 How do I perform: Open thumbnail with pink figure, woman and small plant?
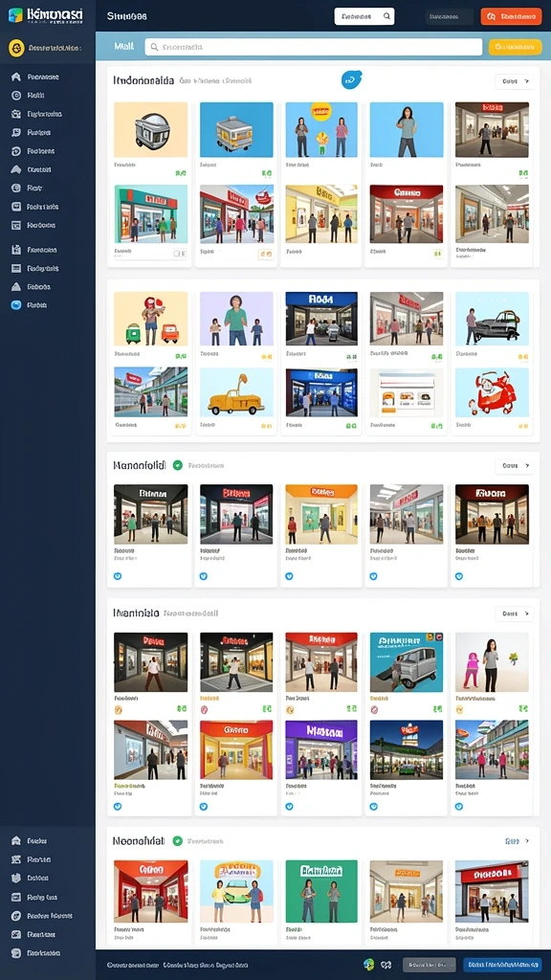pos(493,662)
